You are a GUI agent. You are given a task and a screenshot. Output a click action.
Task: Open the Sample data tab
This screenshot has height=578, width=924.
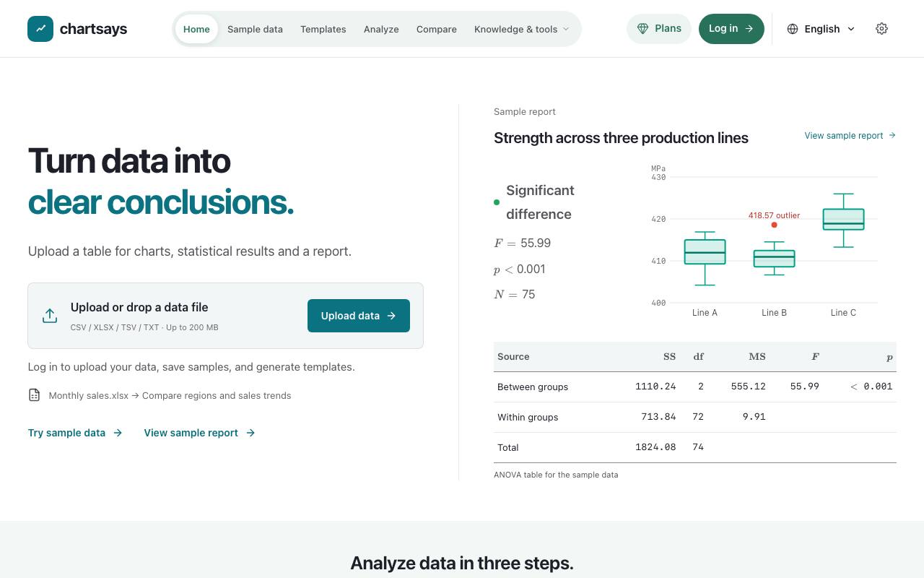[x=255, y=29]
